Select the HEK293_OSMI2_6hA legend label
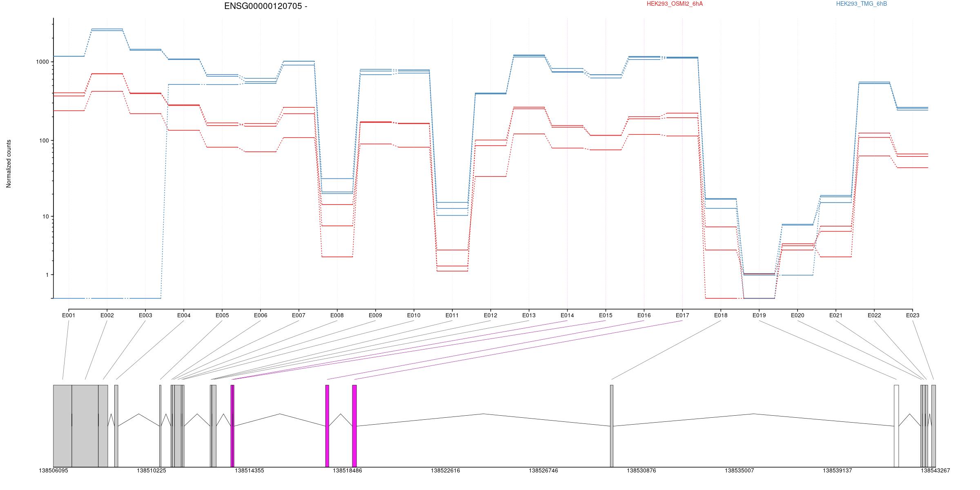980x490 pixels. click(x=675, y=4)
